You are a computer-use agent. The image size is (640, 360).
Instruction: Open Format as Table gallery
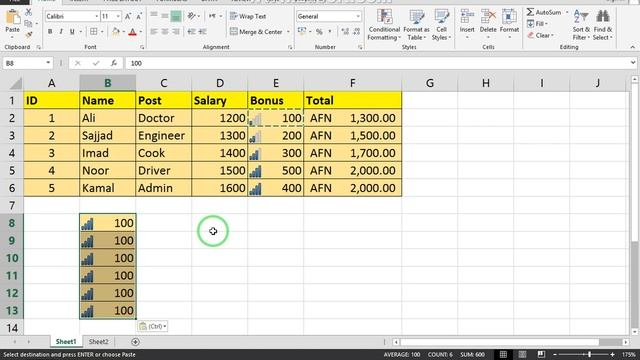point(416,25)
